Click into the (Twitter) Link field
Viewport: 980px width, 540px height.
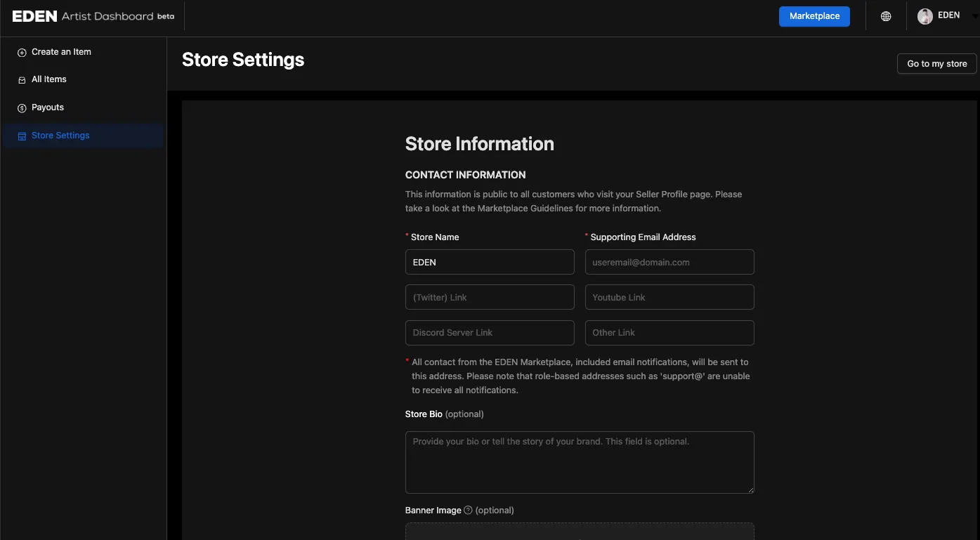490,297
